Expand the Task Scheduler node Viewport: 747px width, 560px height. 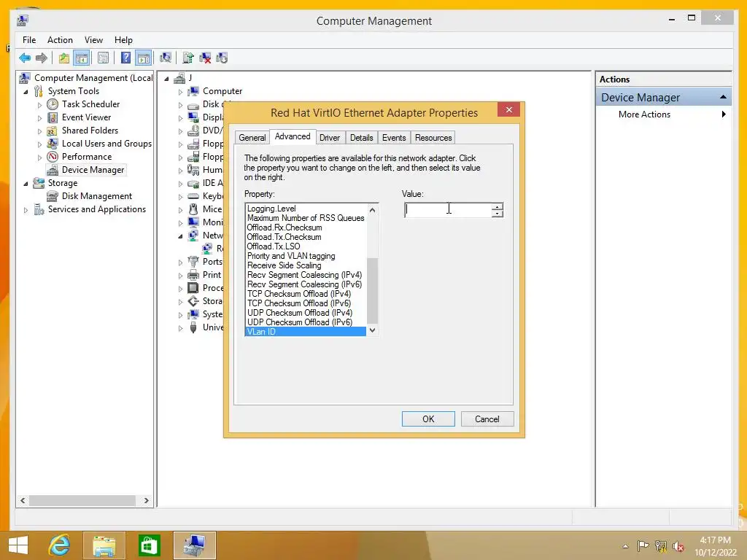point(39,105)
